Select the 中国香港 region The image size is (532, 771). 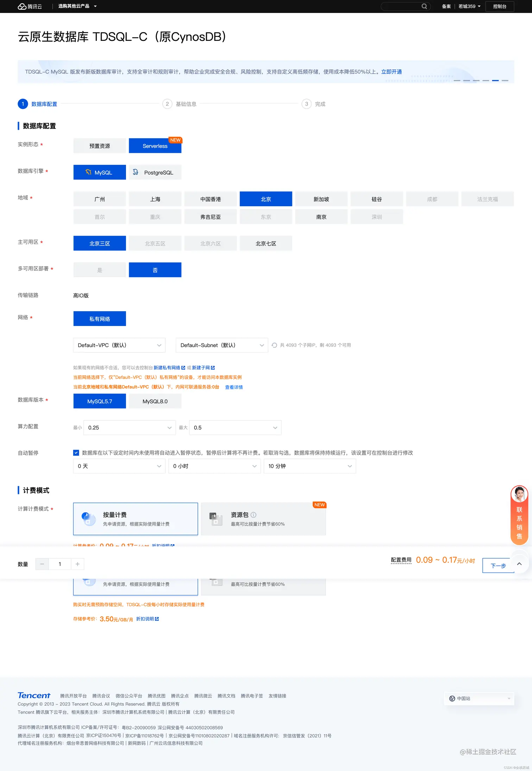tap(210, 199)
